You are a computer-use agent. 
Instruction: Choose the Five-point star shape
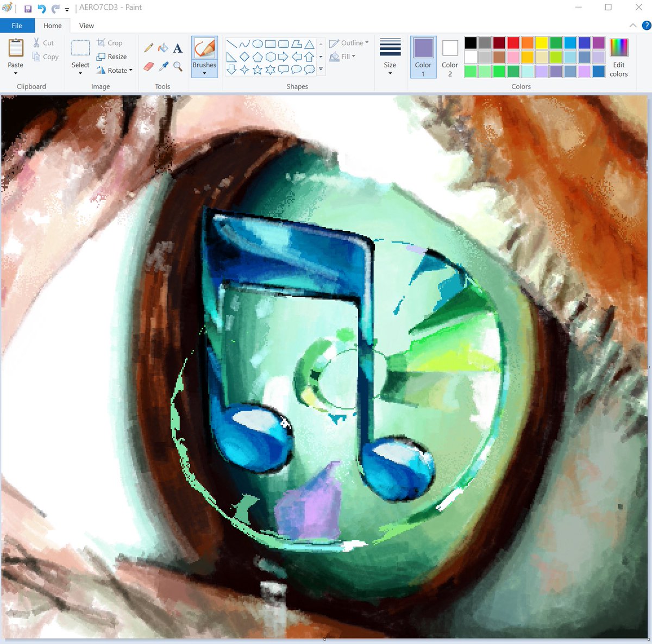point(258,69)
